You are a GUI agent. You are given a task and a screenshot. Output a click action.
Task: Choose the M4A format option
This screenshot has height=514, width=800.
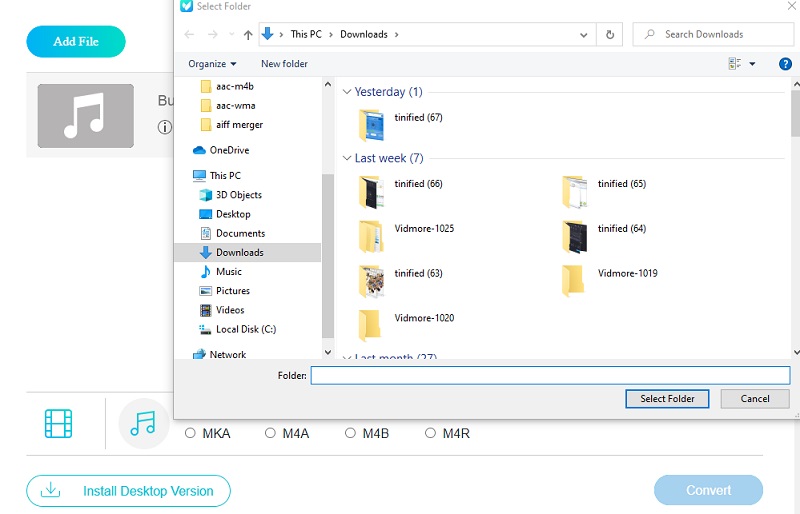270,433
